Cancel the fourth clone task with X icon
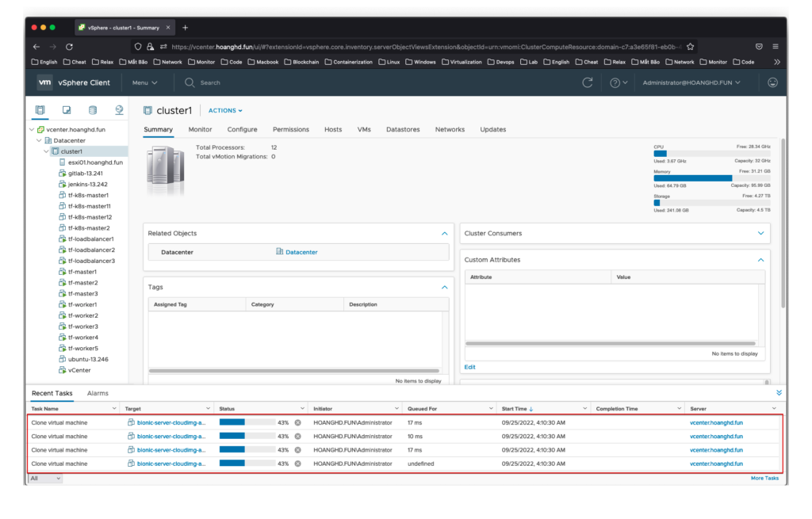Screen dimensions: 812x519 coord(298,464)
